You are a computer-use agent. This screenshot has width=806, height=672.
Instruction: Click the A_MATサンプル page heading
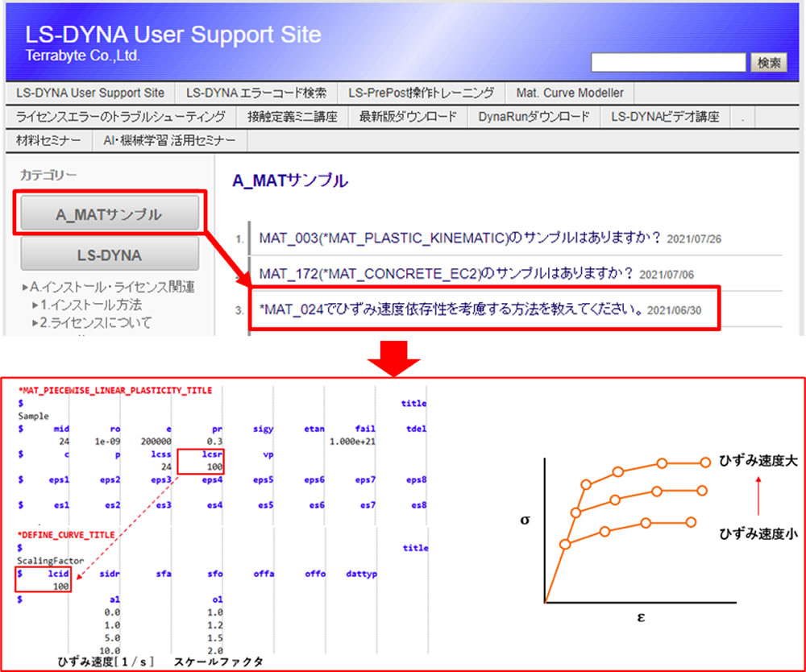[290, 180]
